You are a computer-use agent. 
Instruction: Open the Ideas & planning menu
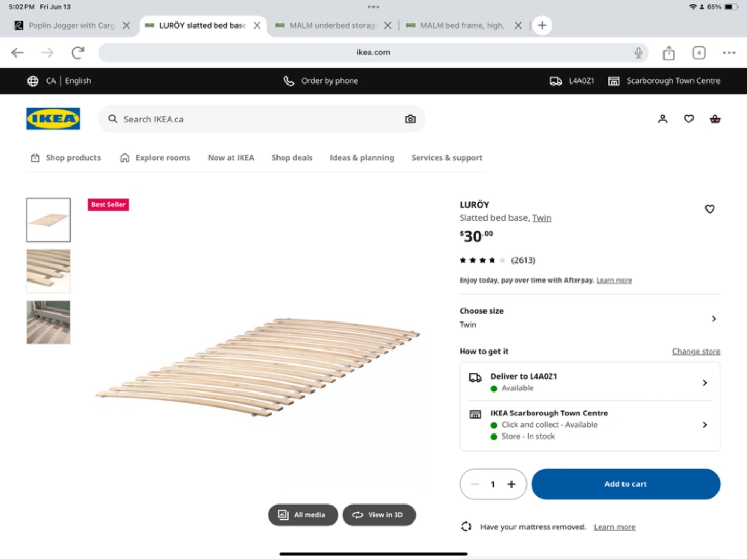click(362, 158)
